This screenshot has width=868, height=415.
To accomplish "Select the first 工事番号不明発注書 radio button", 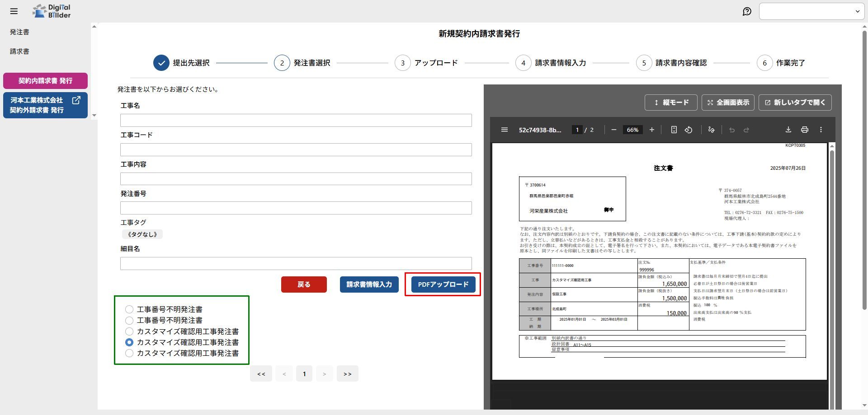I will [x=129, y=309].
